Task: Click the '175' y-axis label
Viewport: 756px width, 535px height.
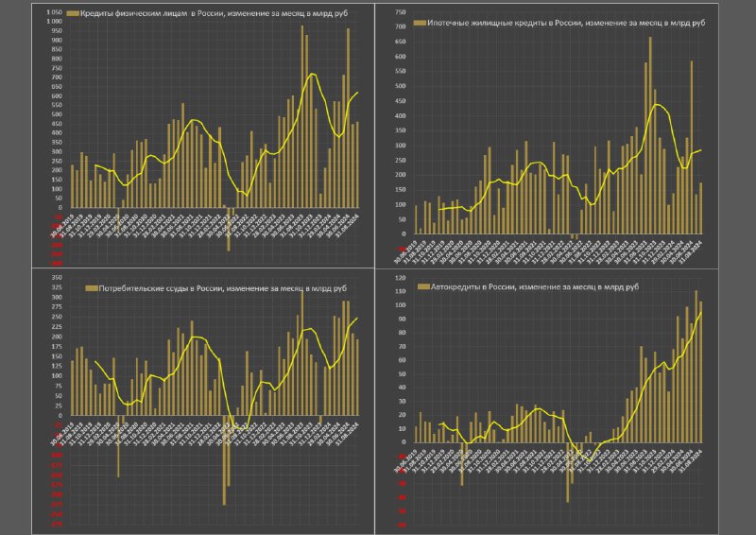Action: [x=57, y=346]
